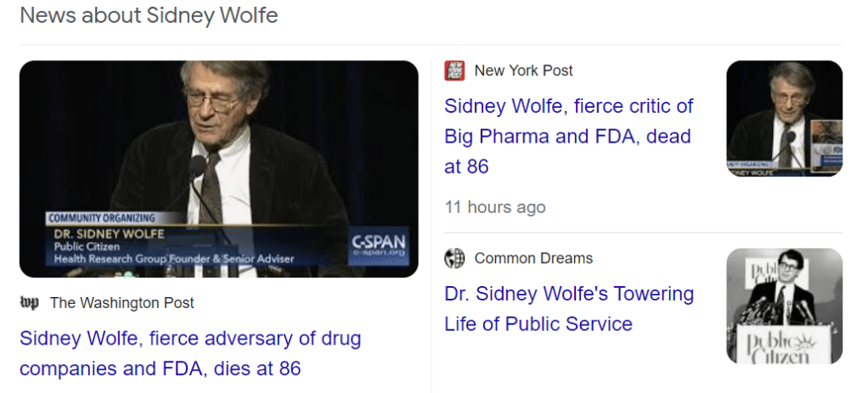
Task: Click the microphone in the large video image
Action: point(197,166)
